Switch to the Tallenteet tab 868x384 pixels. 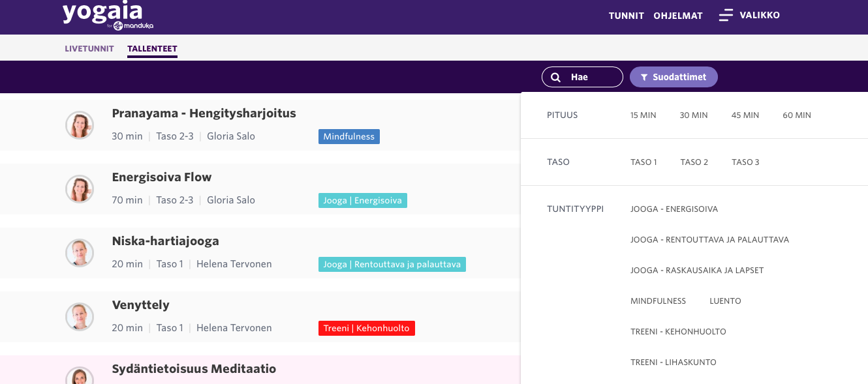click(x=152, y=49)
